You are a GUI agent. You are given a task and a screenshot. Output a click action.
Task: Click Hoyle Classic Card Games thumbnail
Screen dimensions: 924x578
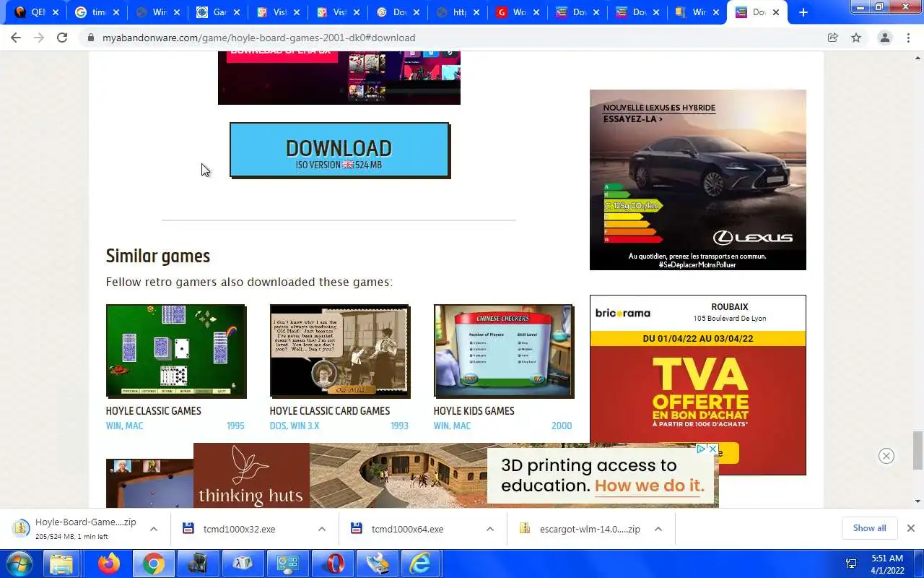click(340, 351)
